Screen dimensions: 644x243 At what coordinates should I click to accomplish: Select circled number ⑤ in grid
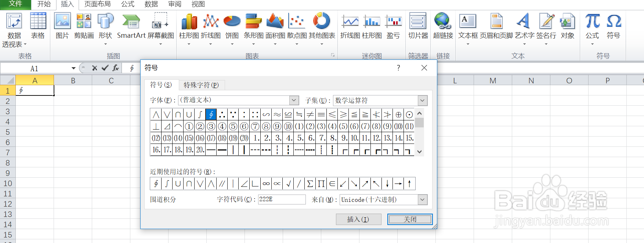click(x=233, y=126)
